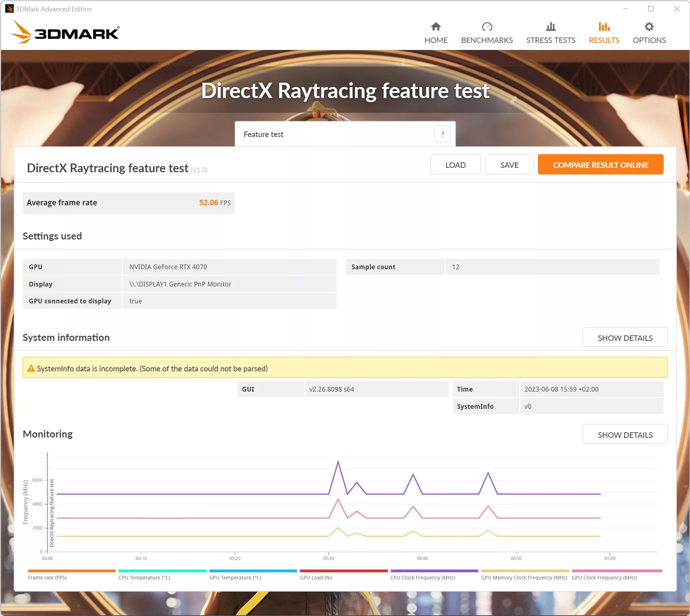Click the warning icon in the SystemInfo banner
The image size is (690, 616).
31,368
